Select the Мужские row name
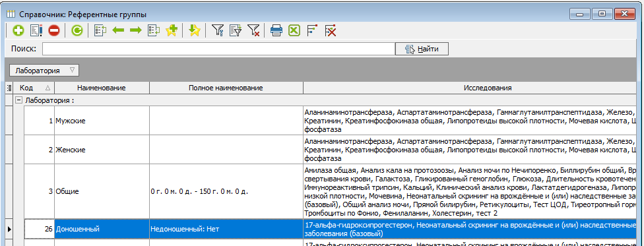The width and height of the screenshot is (644, 246). [x=102, y=121]
